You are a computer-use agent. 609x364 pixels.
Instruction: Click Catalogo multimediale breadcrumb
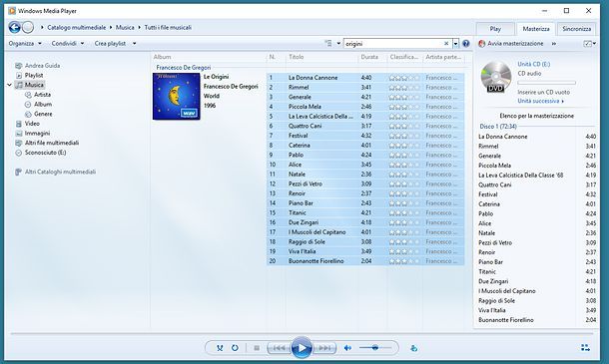(x=76, y=28)
